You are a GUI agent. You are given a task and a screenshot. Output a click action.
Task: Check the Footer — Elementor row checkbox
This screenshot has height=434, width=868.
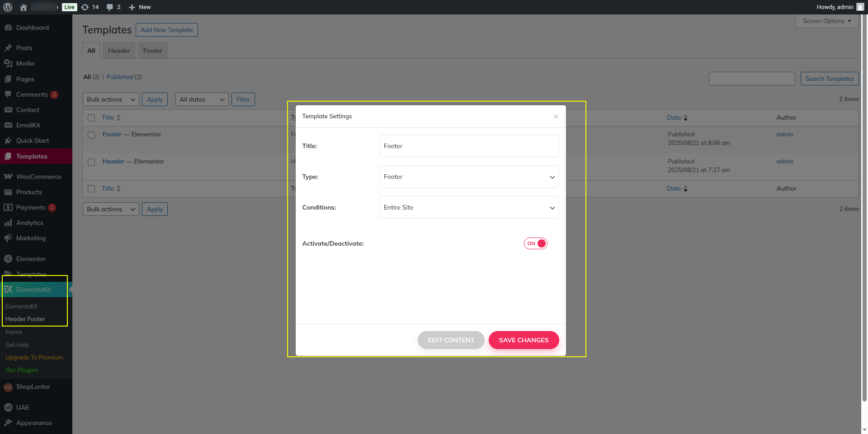click(91, 135)
